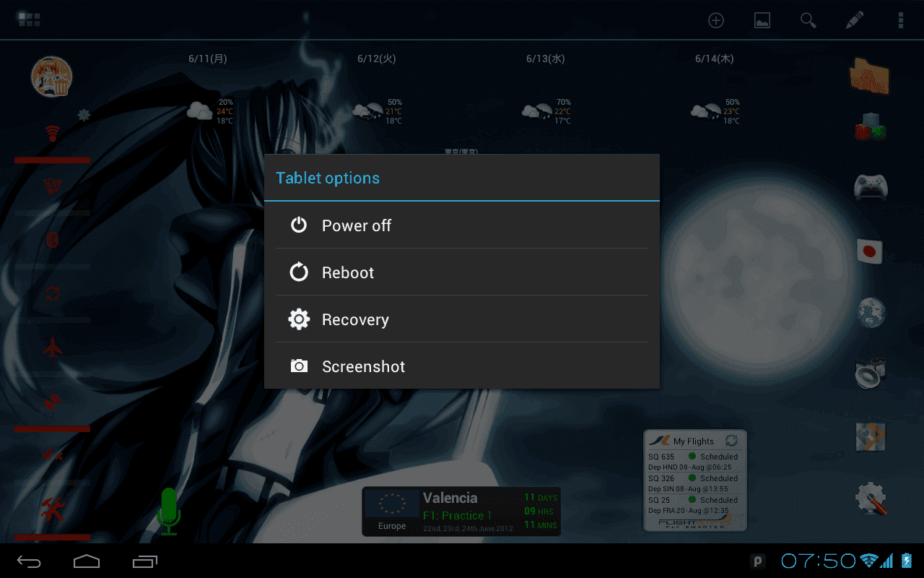Toggle the red Wi-Fi switch widget

[x=52, y=134]
